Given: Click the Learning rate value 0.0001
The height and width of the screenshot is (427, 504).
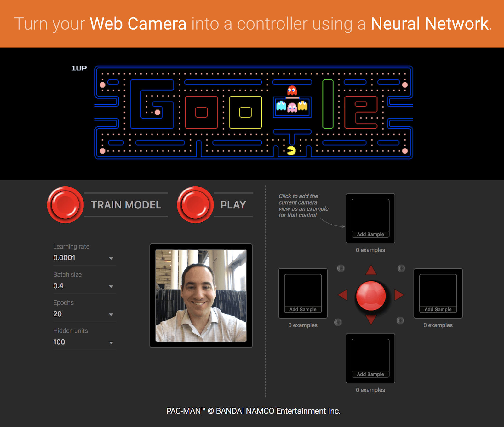Looking at the screenshot, I should 64,258.
